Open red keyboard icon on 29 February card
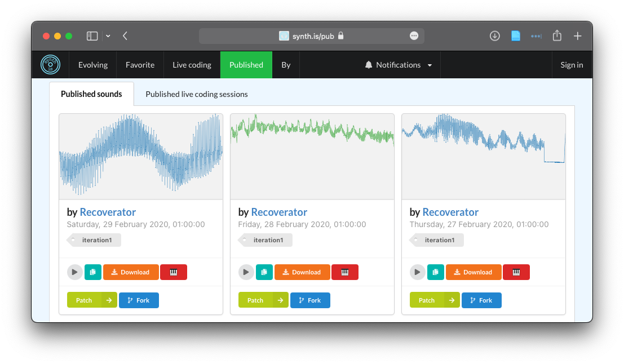 174,272
